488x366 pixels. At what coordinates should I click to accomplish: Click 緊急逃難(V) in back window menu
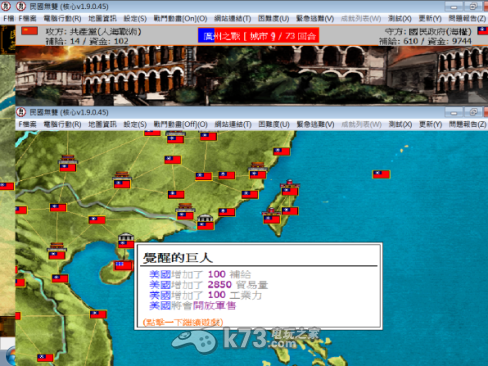point(315,18)
